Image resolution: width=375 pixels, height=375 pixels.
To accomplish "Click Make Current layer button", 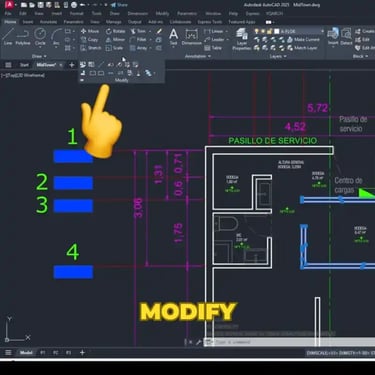I will (x=303, y=39).
